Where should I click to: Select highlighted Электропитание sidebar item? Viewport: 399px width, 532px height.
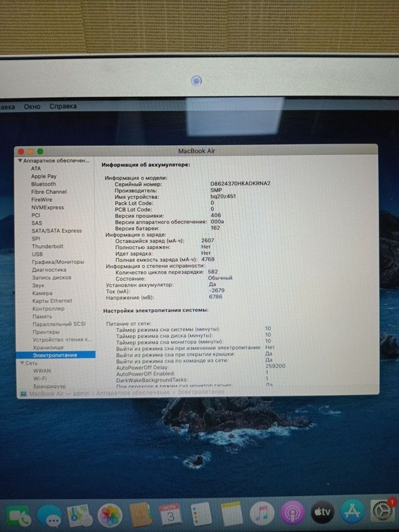(x=56, y=355)
